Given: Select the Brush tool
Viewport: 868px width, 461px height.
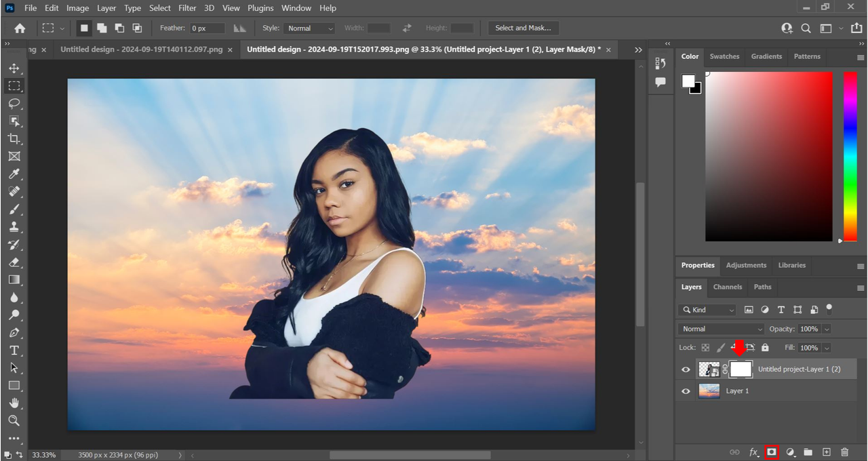Looking at the screenshot, I should tap(14, 209).
